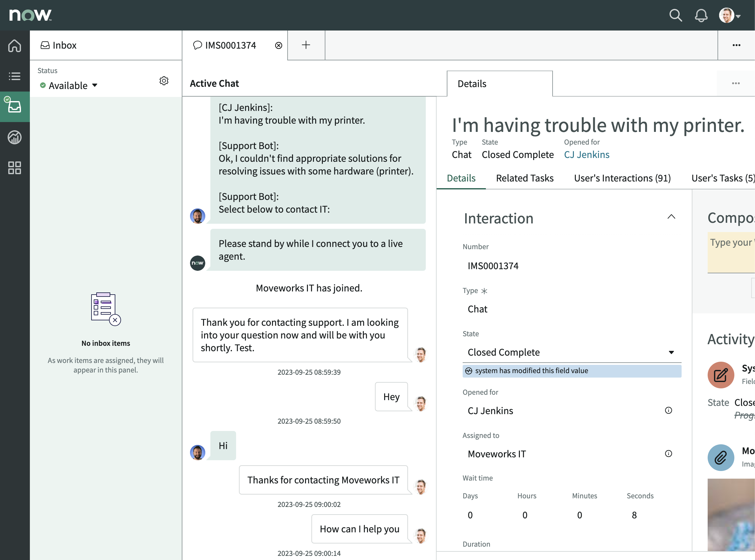This screenshot has height=560, width=755.
Task: Open the Closed Complete State dropdown
Action: [x=572, y=352]
